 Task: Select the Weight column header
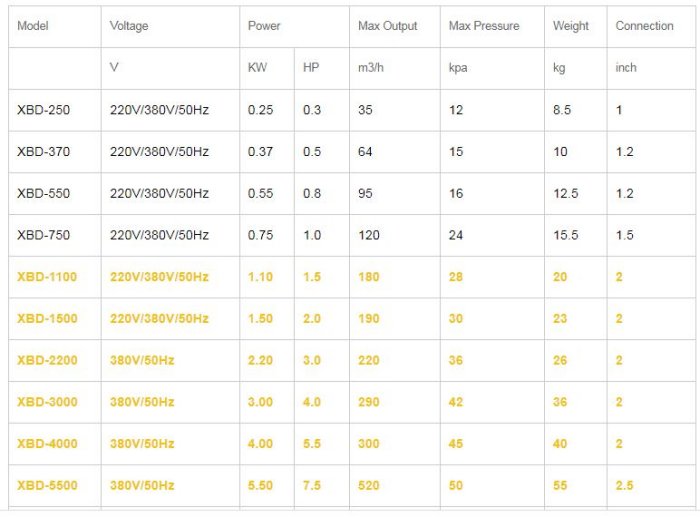(571, 26)
